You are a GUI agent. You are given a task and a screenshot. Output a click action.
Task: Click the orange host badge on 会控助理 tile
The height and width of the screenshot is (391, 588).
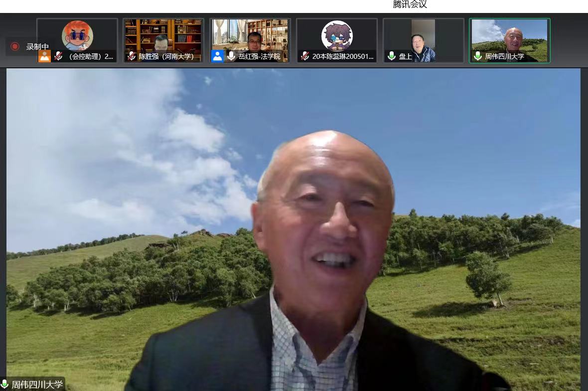(44, 56)
